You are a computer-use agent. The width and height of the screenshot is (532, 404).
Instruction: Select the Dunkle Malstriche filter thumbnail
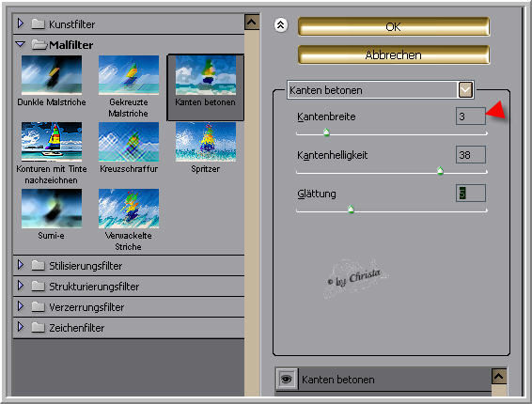(x=52, y=75)
